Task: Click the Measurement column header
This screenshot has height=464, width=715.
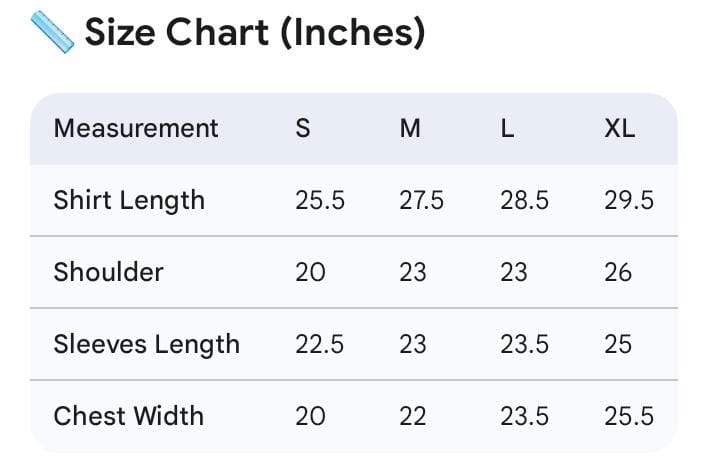Action: tap(135, 129)
